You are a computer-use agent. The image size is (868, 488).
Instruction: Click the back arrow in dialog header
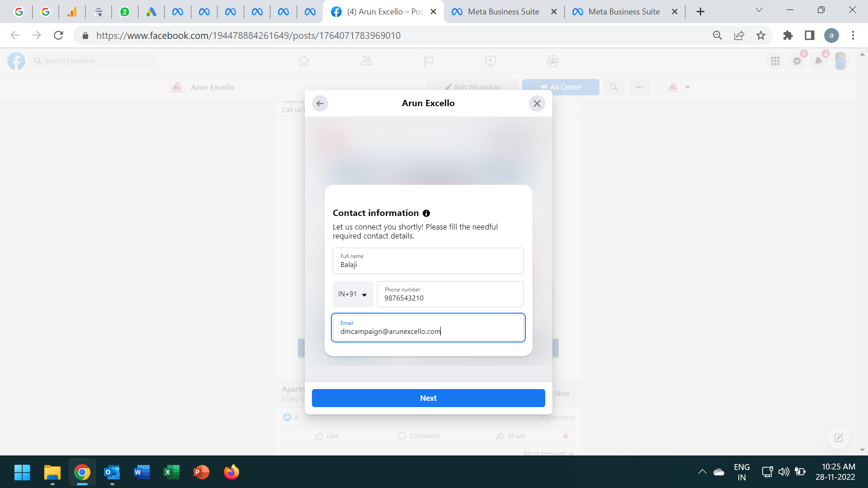click(x=320, y=103)
